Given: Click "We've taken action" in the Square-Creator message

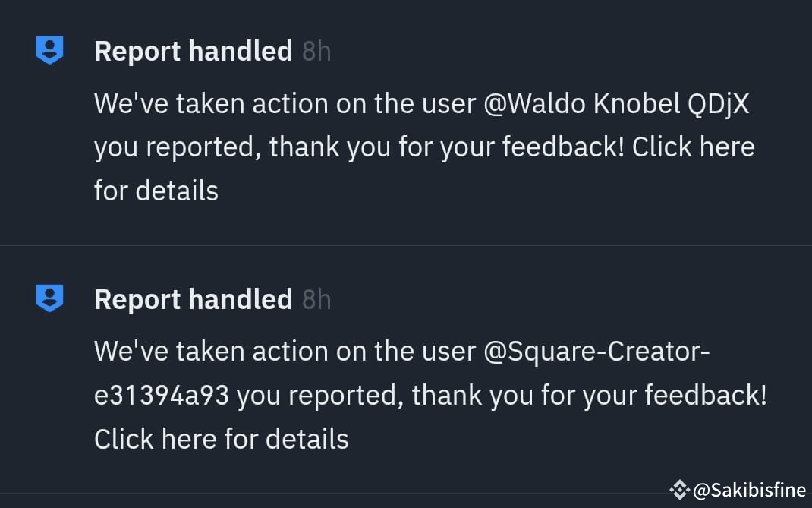Looking at the screenshot, I should click(x=211, y=352).
